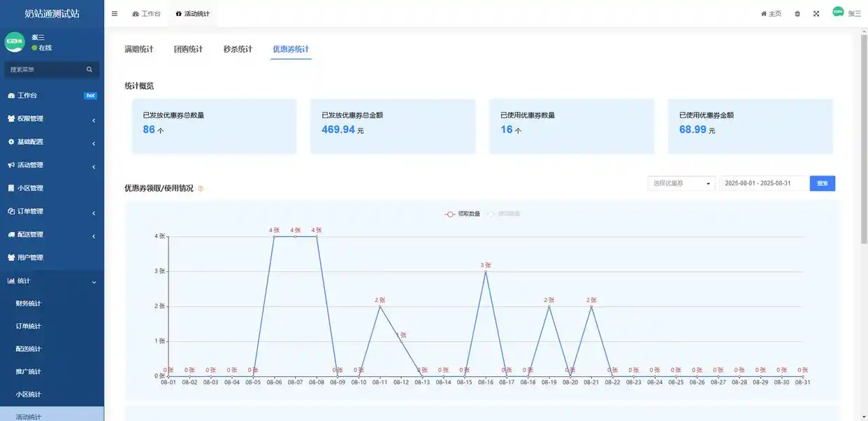This screenshot has width=868, height=421.
Task: Click the trash icon in top bar
Action: (797, 13)
